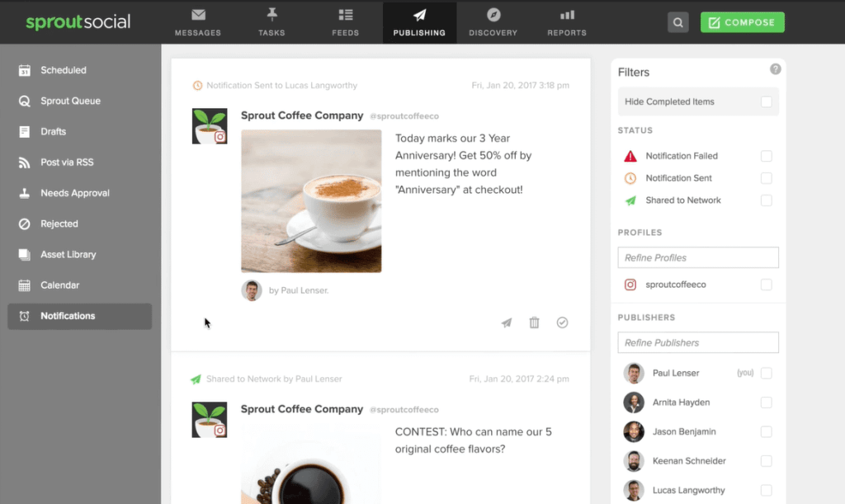Mark anniversary notification complete with checkmark icon
Viewport: 845px width, 504px height.
pos(563,323)
